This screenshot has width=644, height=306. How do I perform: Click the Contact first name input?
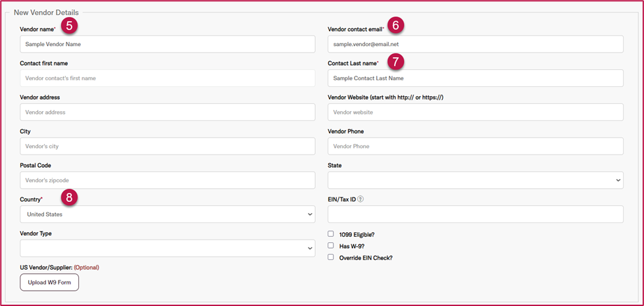click(167, 78)
